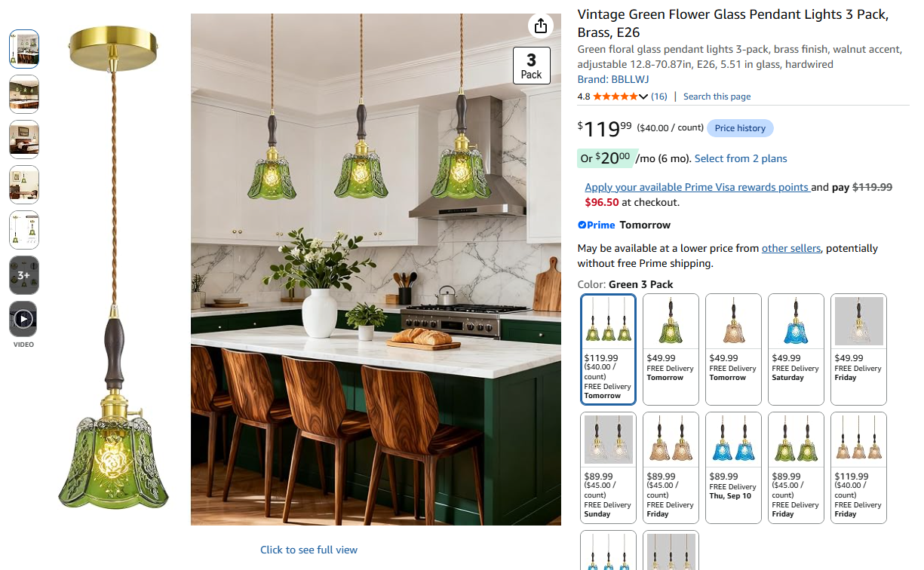Select amber 3-pack swatch $119.99
The height and width of the screenshot is (570, 924).
click(858, 467)
